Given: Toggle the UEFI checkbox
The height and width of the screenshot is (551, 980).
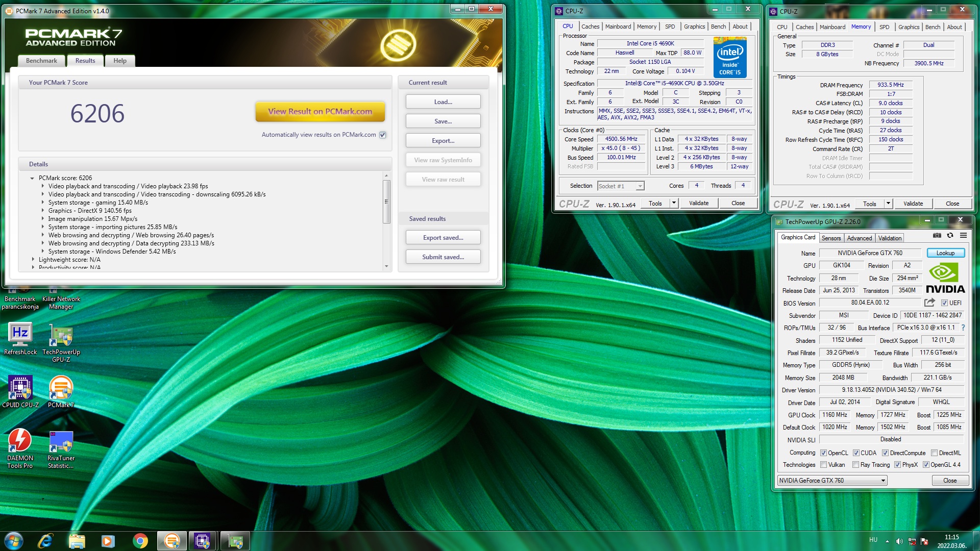Looking at the screenshot, I should 944,303.
